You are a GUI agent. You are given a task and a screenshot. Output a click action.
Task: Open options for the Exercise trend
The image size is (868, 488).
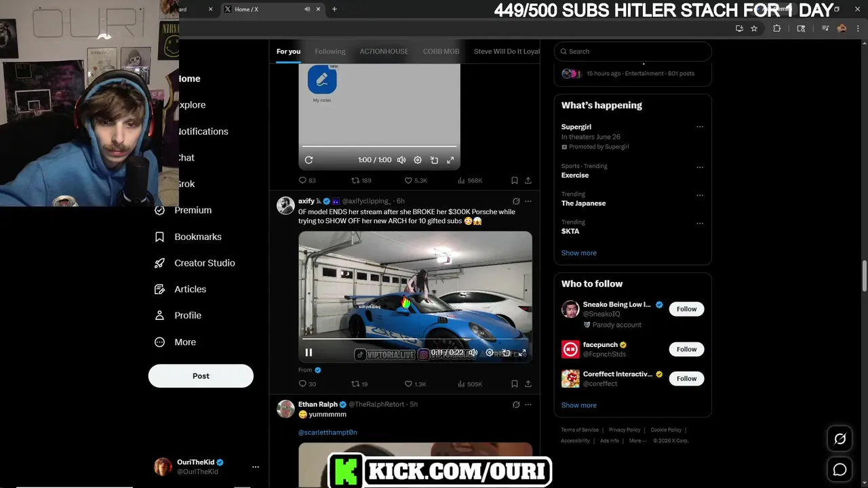point(700,167)
